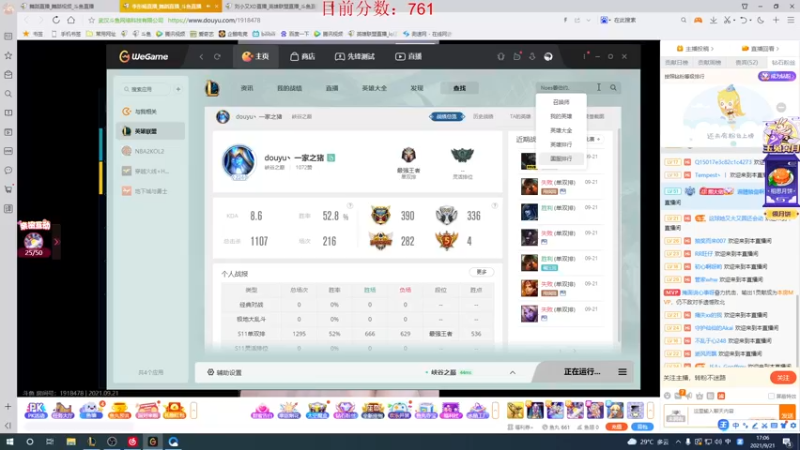Click the magnifier search icon in WeGame

pos(613,88)
